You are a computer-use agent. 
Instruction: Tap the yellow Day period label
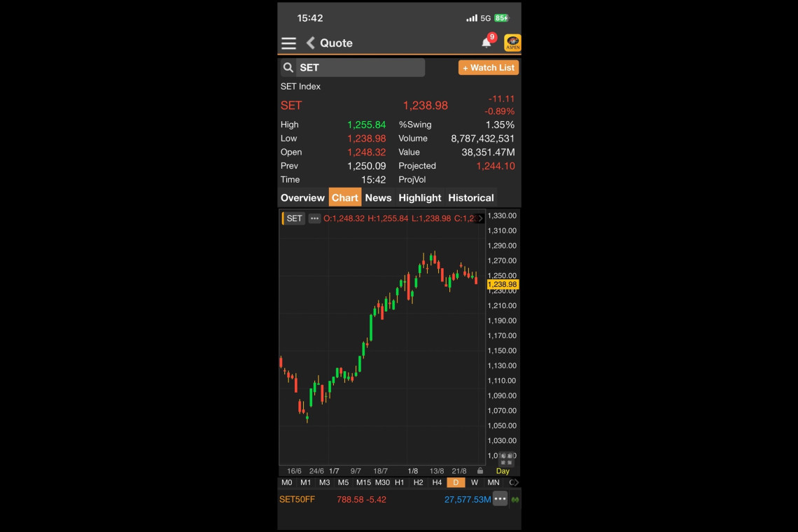(503, 471)
